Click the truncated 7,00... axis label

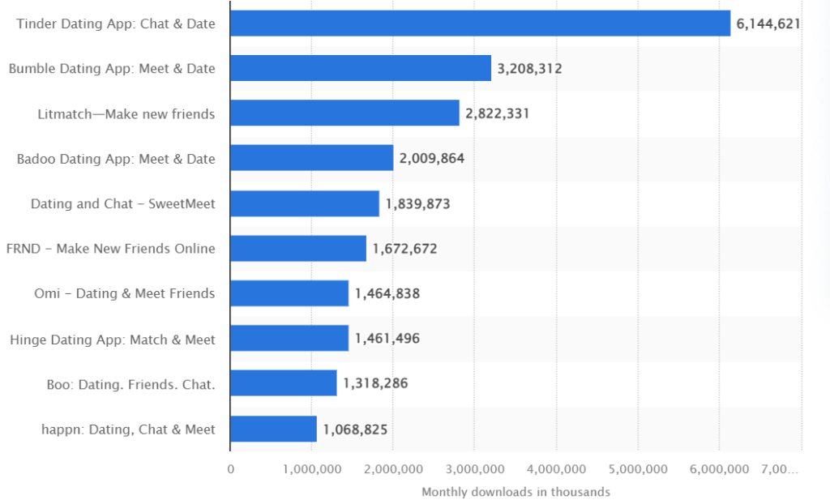click(x=779, y=469)
